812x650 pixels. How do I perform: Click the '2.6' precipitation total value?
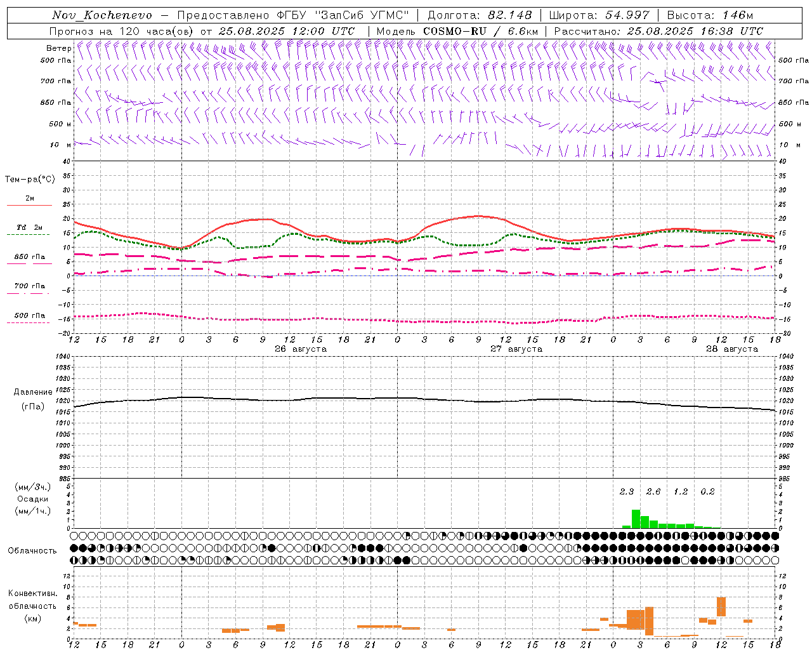(x=653, y=492)
